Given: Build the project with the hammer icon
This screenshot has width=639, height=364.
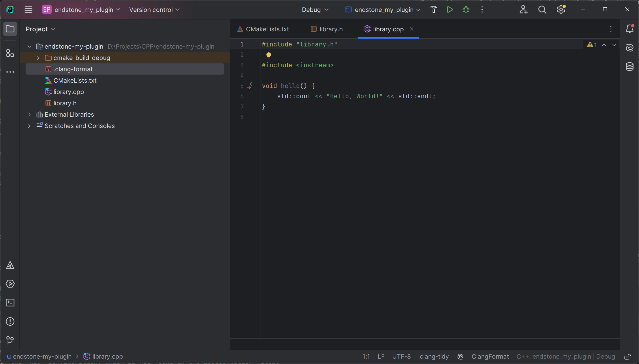Looking at the screenshot, I should [x=433, y=9].
